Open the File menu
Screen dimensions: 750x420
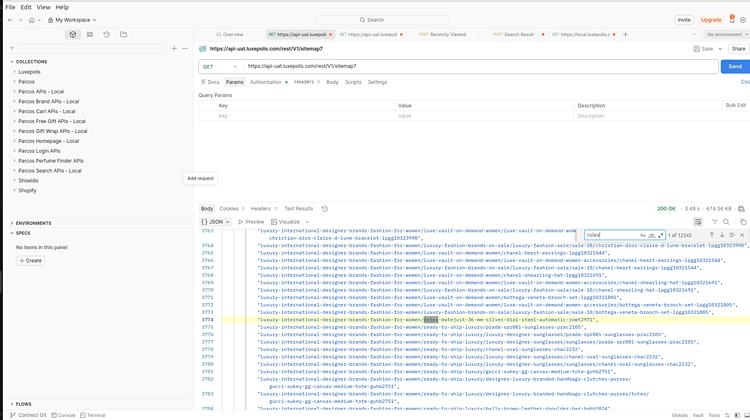pos(10,7)
